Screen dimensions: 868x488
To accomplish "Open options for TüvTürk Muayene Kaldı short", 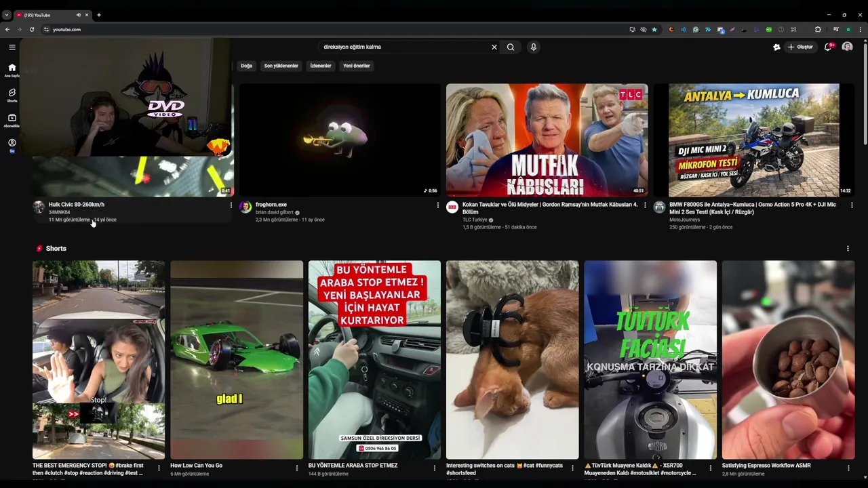I will (x=711, y=468).
